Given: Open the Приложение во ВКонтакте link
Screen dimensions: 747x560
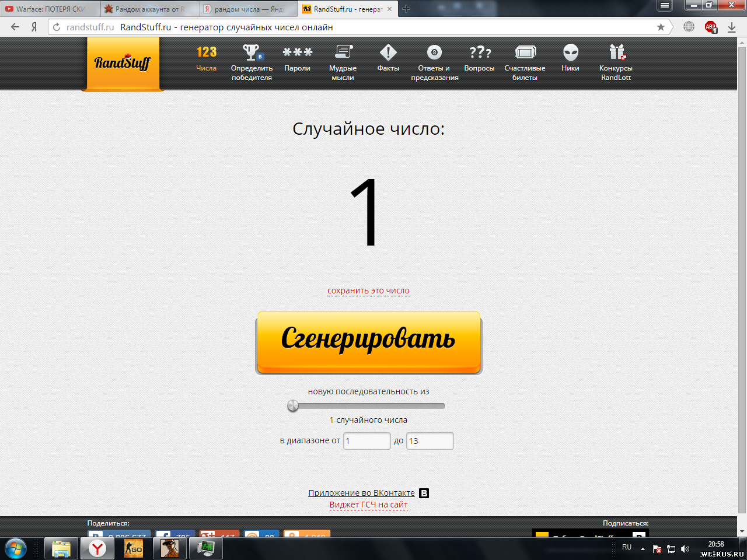Looking at the screenshot, I should click(x=361, y=493).
